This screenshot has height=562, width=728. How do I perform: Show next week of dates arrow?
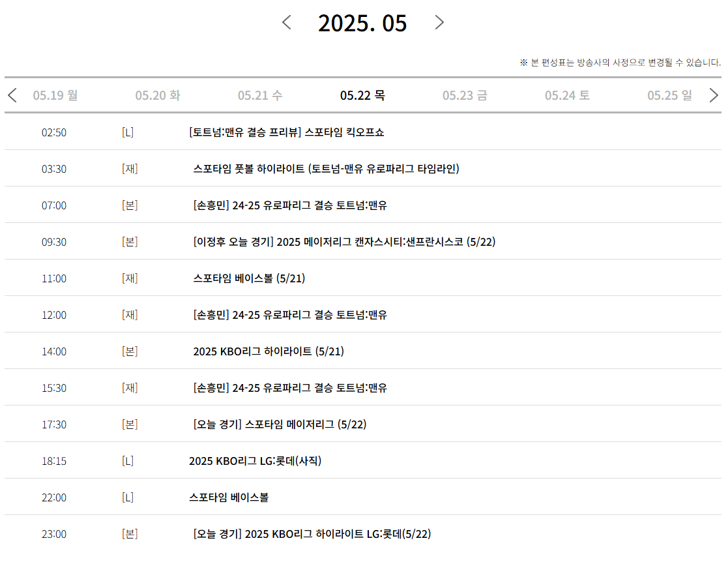pyautogui.click(x=714, y=95)
